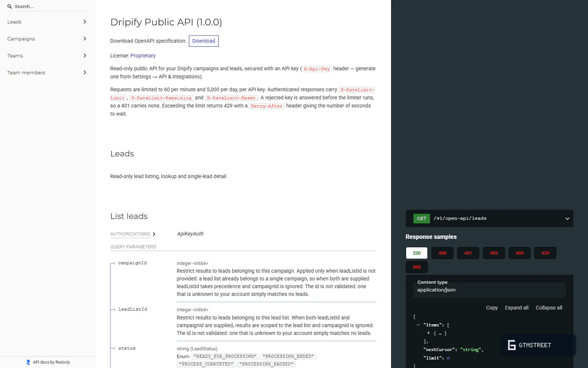
Task: Click the search magnifier icon
Action: tap(10, 6)
